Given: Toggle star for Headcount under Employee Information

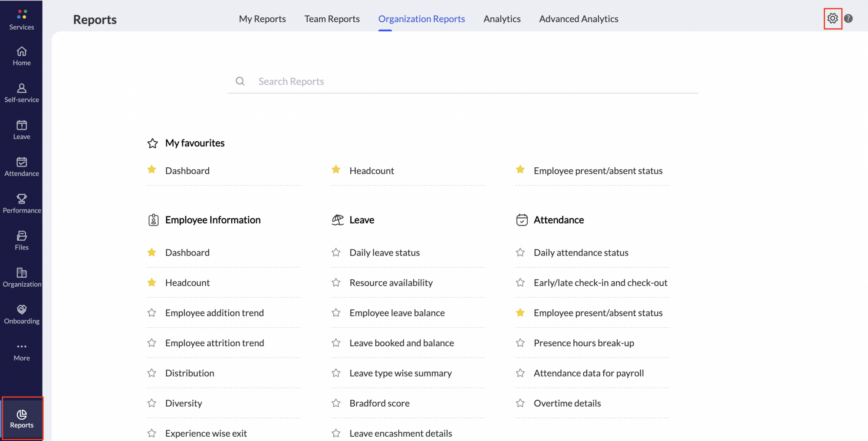Looking at the screenshot, I should point(151,282).
